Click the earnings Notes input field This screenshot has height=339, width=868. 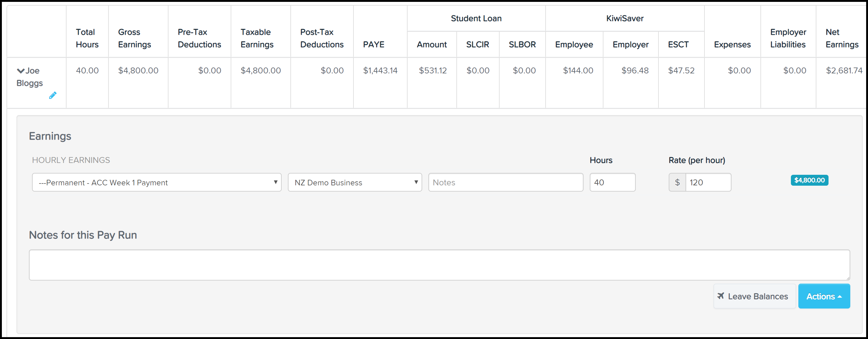pyautogui.click(x=505, y=182)
